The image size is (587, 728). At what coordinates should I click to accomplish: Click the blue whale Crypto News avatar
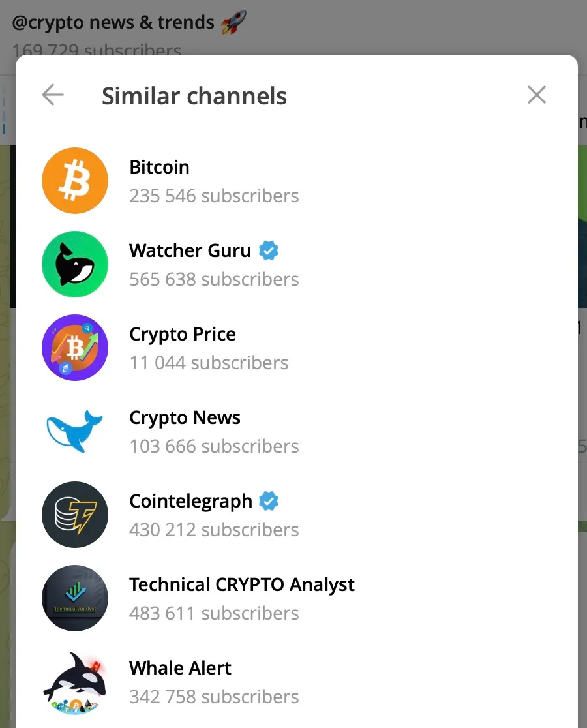[75, 431]
